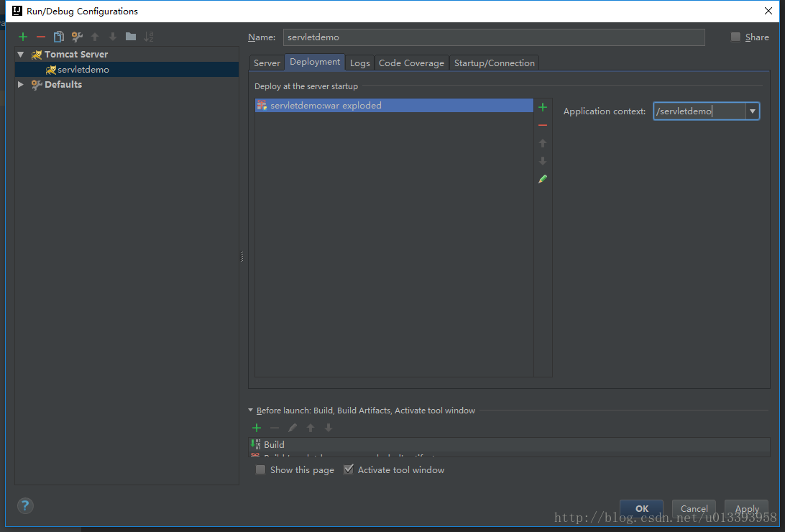Click Defaults wrench icon in tree
The image size is (785, 532).
37,85
